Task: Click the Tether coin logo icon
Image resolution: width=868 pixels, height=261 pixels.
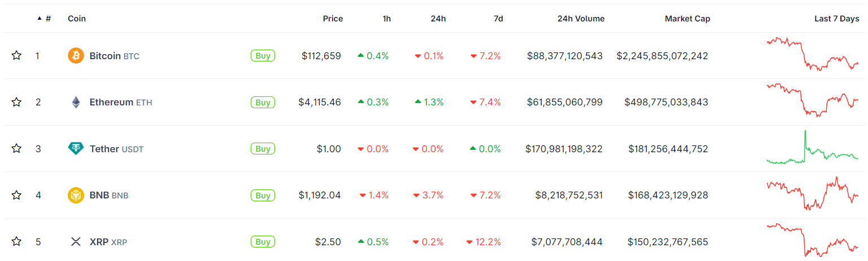Action: point(76,149)
